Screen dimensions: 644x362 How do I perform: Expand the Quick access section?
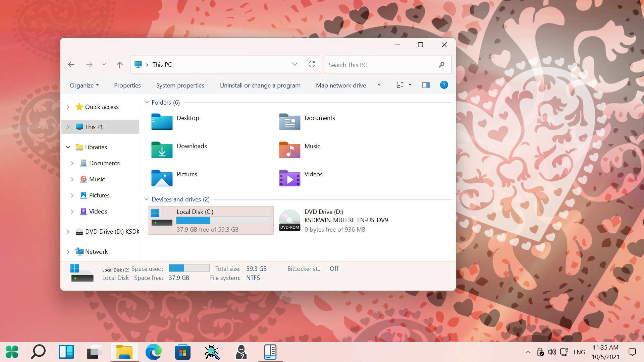[68, 107]
